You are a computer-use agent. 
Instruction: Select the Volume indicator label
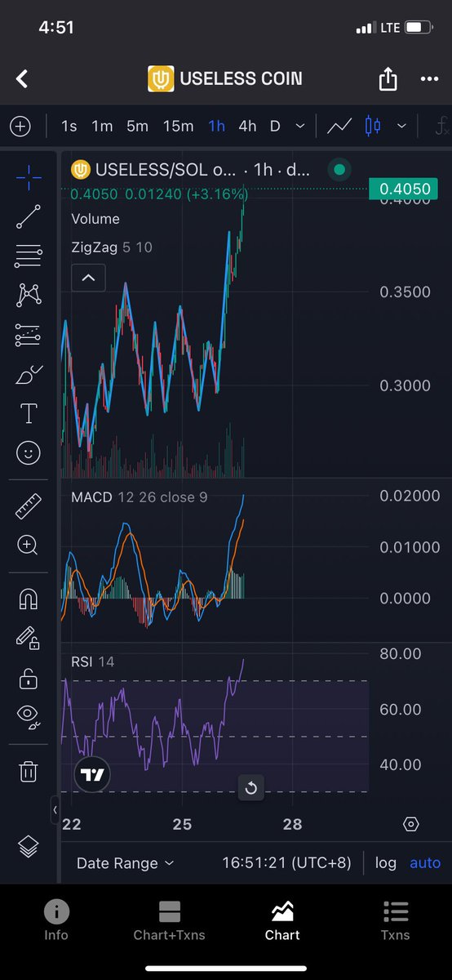click(x=95, y=219)
